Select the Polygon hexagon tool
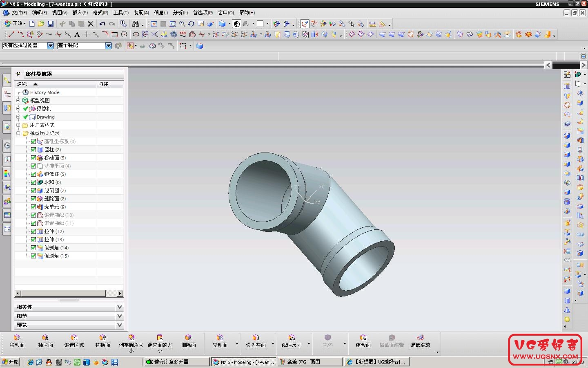Viewport: 588px width, 368px height. tap(124, 34)
